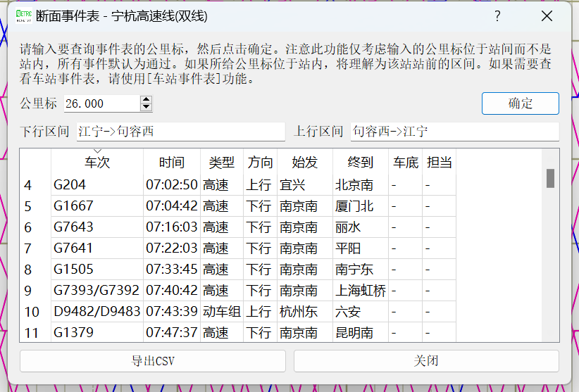Decrease 公里标 value with down arrow
The image size is (579, 392).
pos(147,107)
